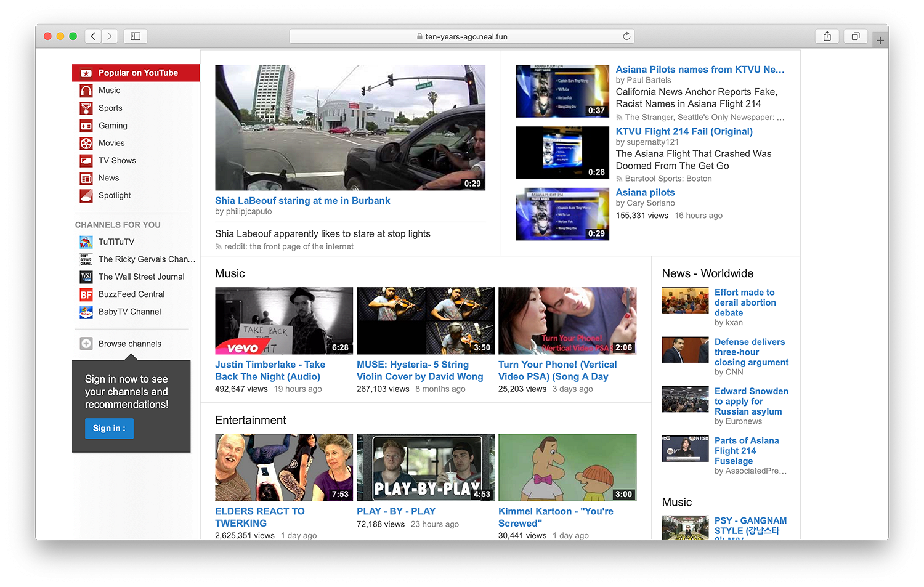Screen dimensions: 924x587
Task: Open the Safari share button
Action: click(x=827, y=36)
